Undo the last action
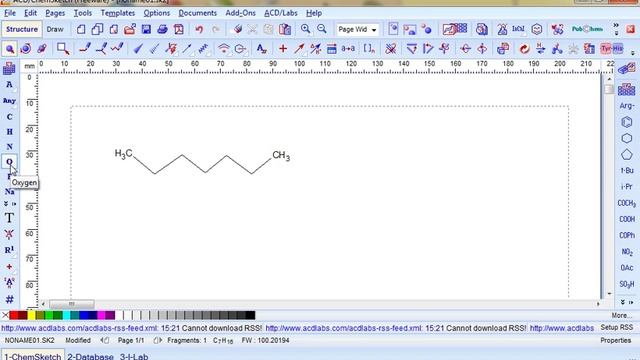Screen dimensions: 640x360 pos(199,29)
